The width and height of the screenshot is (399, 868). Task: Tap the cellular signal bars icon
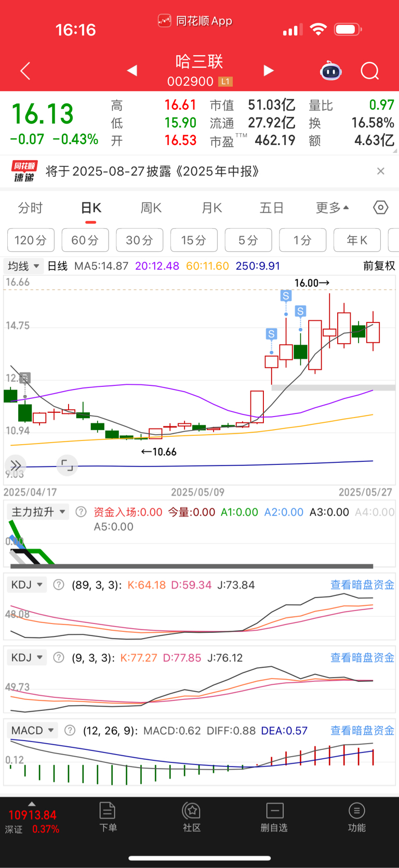[x=292, y=30]
